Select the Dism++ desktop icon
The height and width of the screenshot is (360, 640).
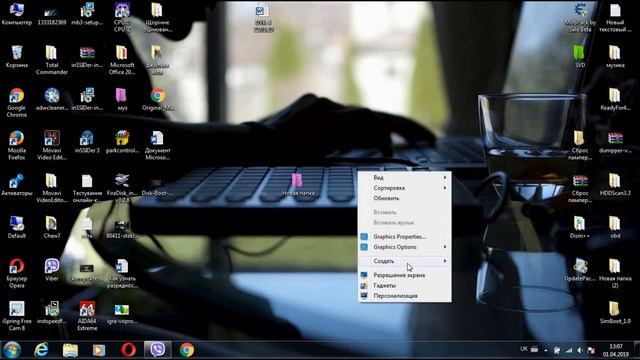(580, 227)
